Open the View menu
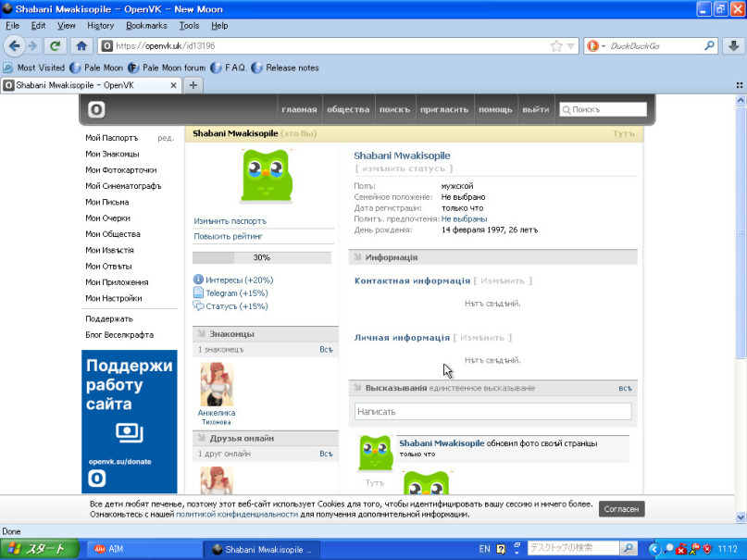Viewport: 747px width, 560px height. click(x=67, y=26)
